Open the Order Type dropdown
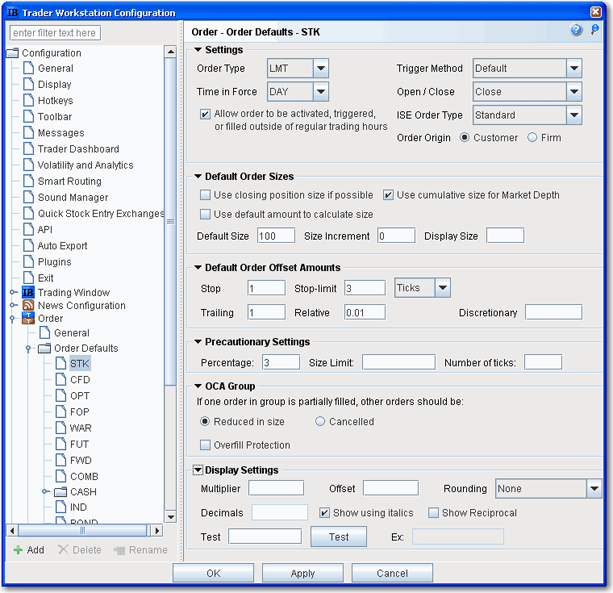Screen dimensions: 613x593 pos(321,68)
